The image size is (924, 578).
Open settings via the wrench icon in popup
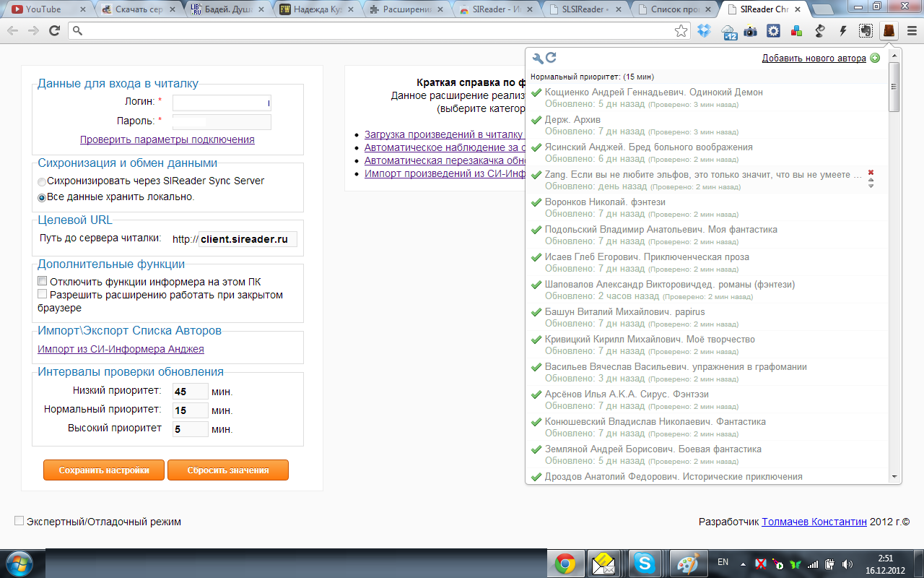537,59
